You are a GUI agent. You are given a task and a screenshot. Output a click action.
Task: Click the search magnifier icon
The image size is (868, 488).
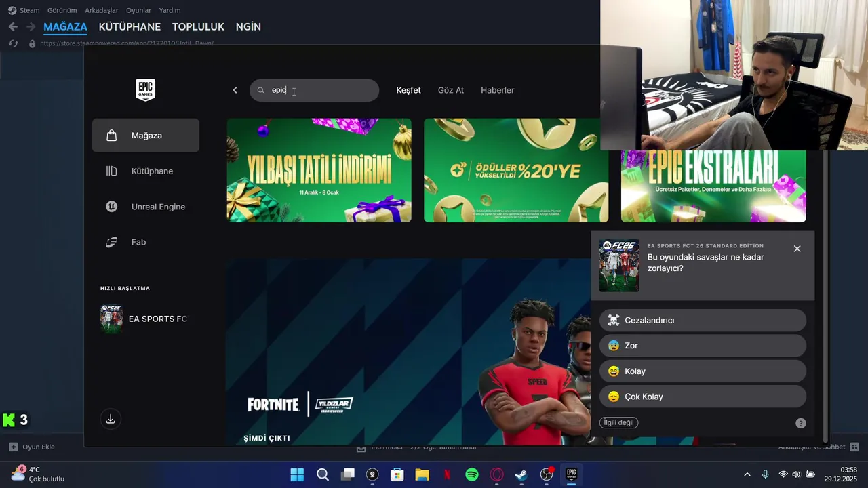coord(260,90)
